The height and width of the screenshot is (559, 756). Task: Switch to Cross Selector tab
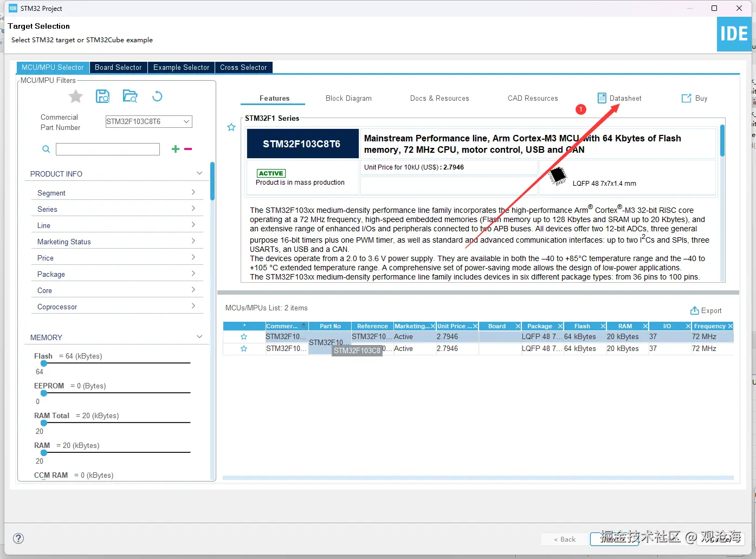point(243,67)
